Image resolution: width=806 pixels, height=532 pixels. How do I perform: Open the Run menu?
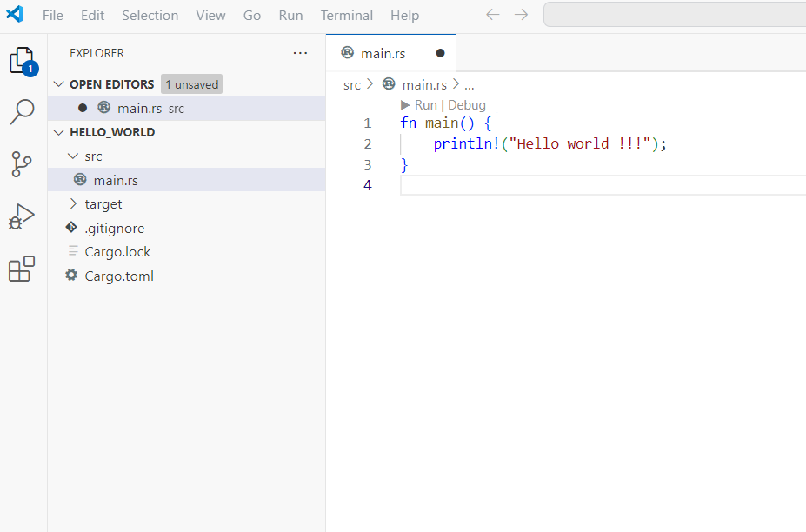click(x=291, y=16)
